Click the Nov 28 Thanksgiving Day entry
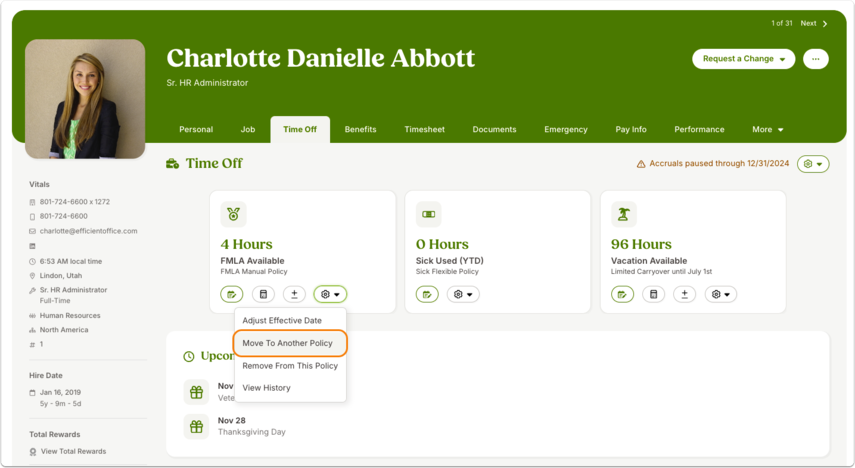 [251, 427]
